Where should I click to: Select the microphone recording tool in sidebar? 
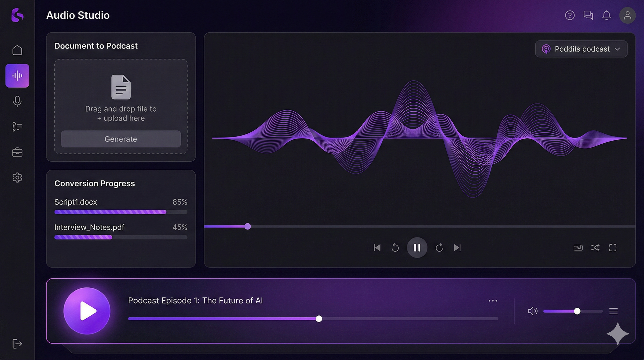pyautogui.click(x=17, y=101)
